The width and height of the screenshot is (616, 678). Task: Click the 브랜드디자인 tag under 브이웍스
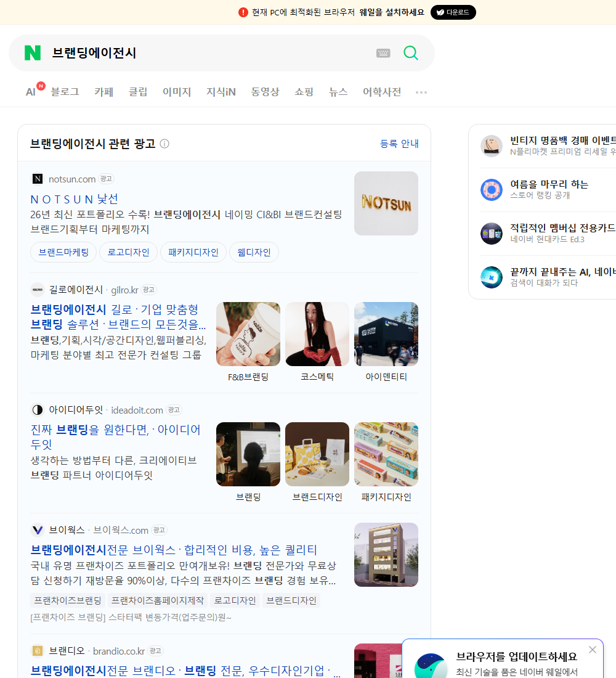point(291,600)
